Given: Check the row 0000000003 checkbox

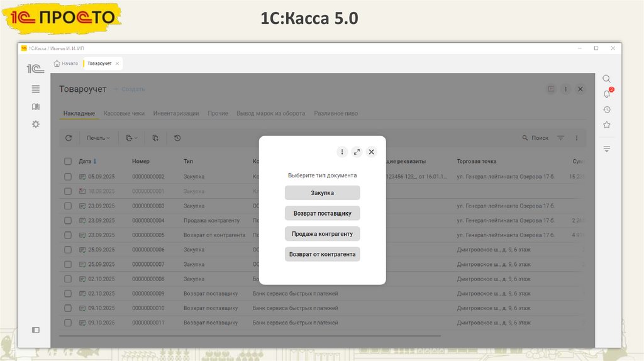Looking at the screenshot, I should (x=68, y=206).
